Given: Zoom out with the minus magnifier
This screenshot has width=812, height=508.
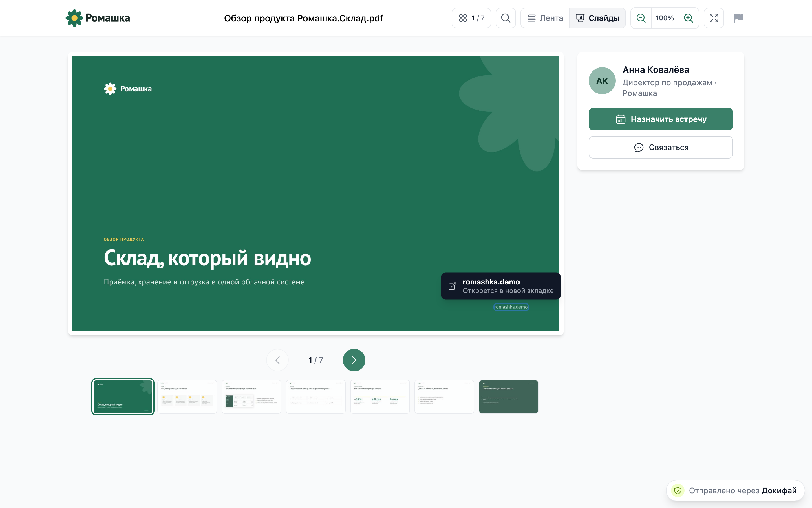Looking at the screenshot, I should [x=641, y=18].
